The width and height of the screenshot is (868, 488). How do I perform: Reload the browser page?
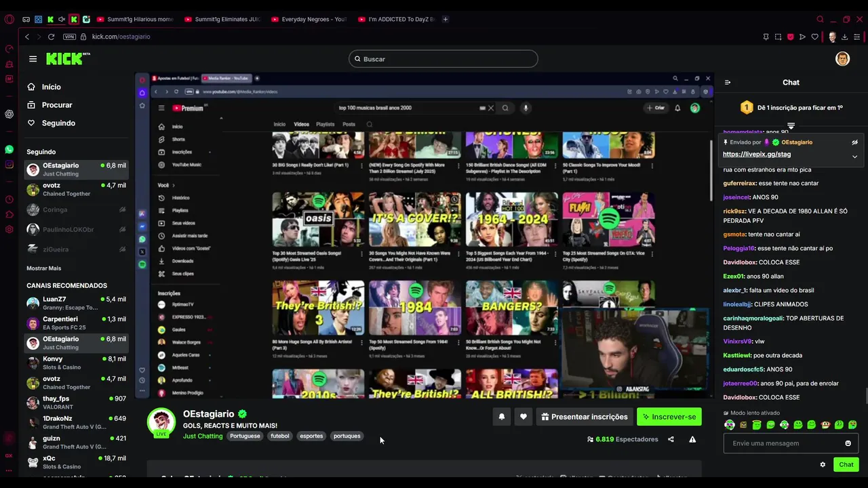(x=51, y=37)
